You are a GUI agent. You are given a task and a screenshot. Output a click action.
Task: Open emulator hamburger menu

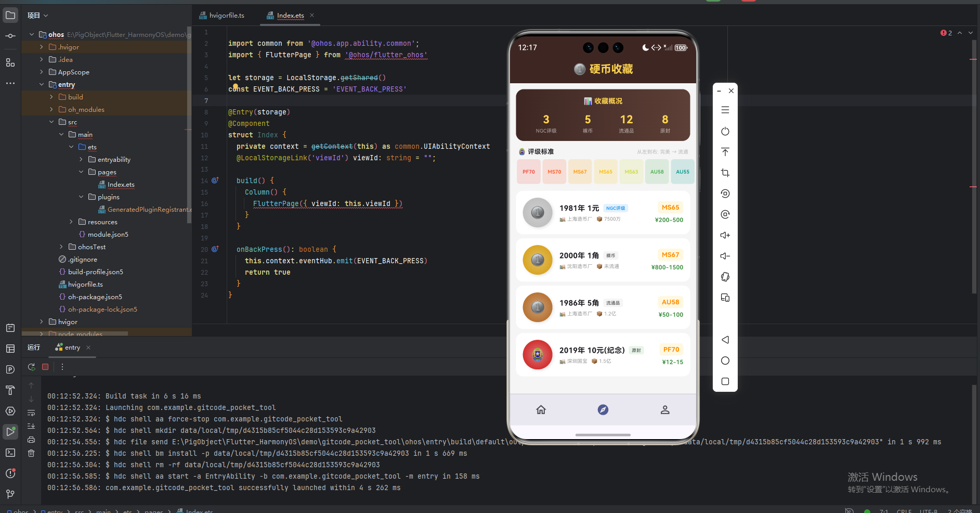725,110
